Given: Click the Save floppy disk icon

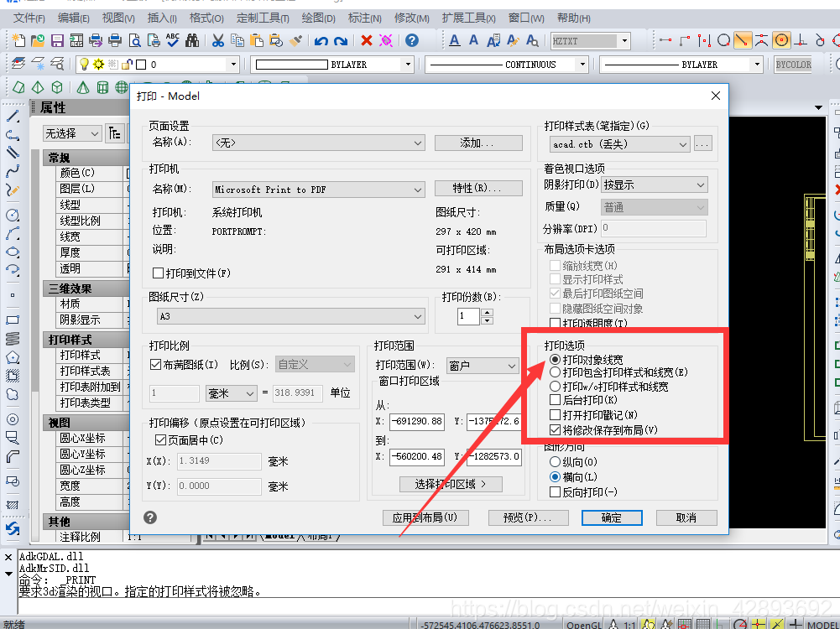Looking at the screenshot, I should pos(57,40).
